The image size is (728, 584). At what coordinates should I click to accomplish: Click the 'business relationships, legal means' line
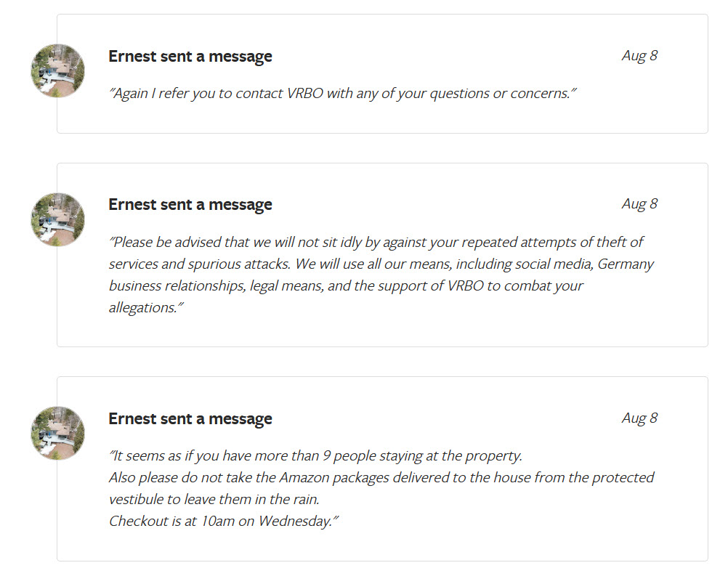tap(346, 285)
